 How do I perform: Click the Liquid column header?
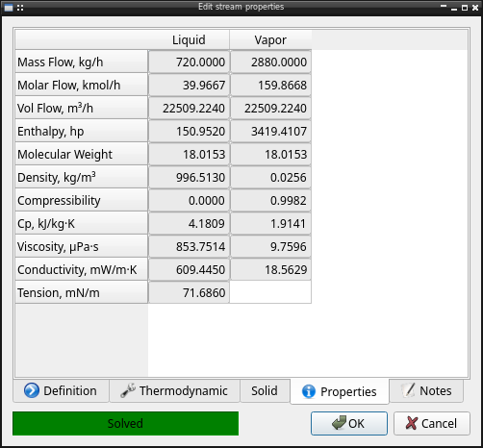pyautogui.click(x=189, y=39)
